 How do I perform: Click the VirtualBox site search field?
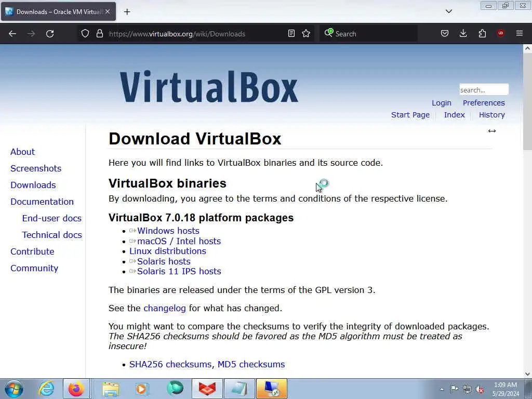click(484, 90)
